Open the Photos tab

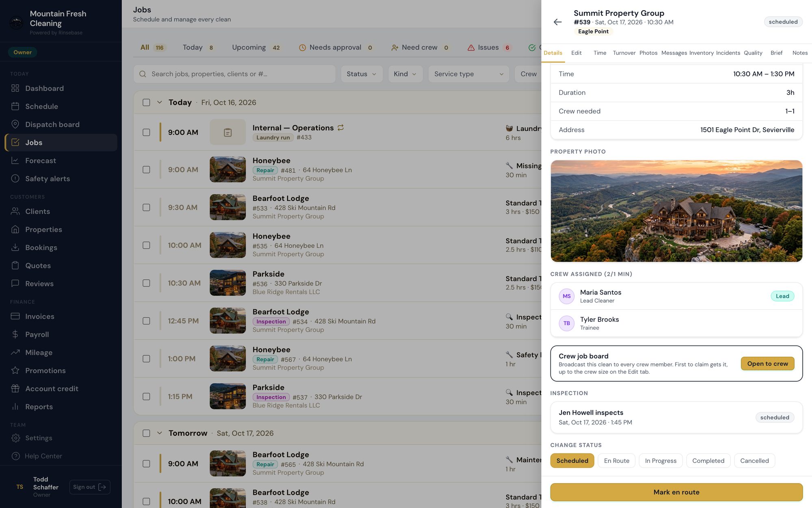click(x=648, y=53)
